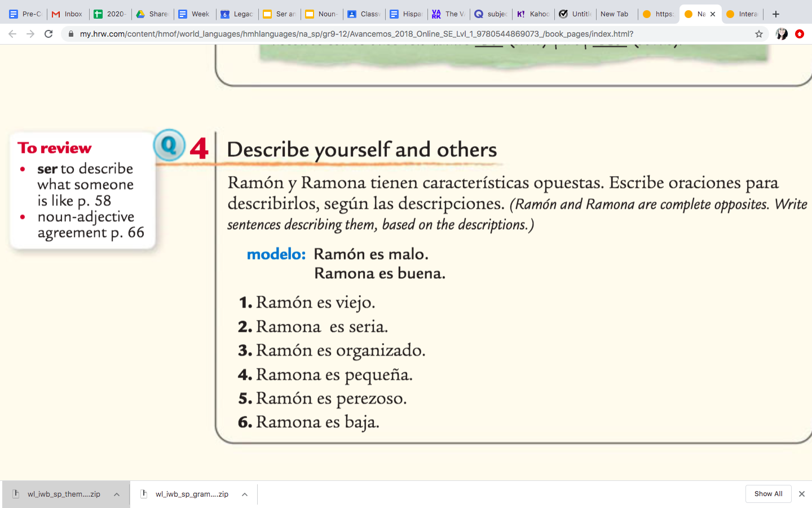Click the red activity number 4
Screen dimensions: 812x508
click(x=199, y=148)
